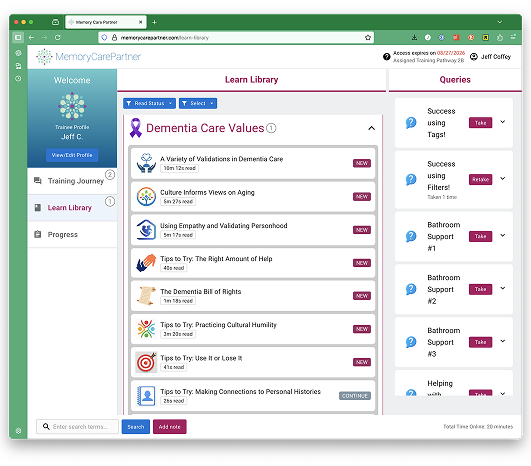The width and height of the screenshot is (531, 466).
Task: Collapse the Dementia Care Values section
Action: coord(371,128)
